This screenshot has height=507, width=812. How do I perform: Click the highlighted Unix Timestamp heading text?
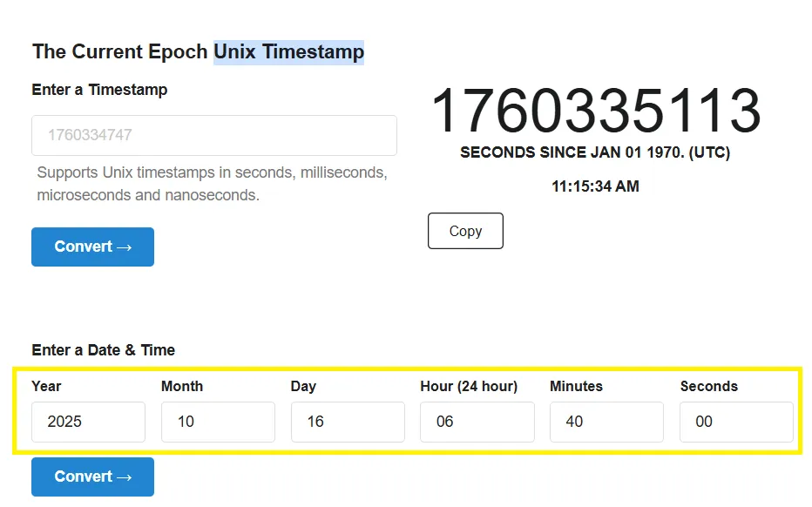[288, 51]
